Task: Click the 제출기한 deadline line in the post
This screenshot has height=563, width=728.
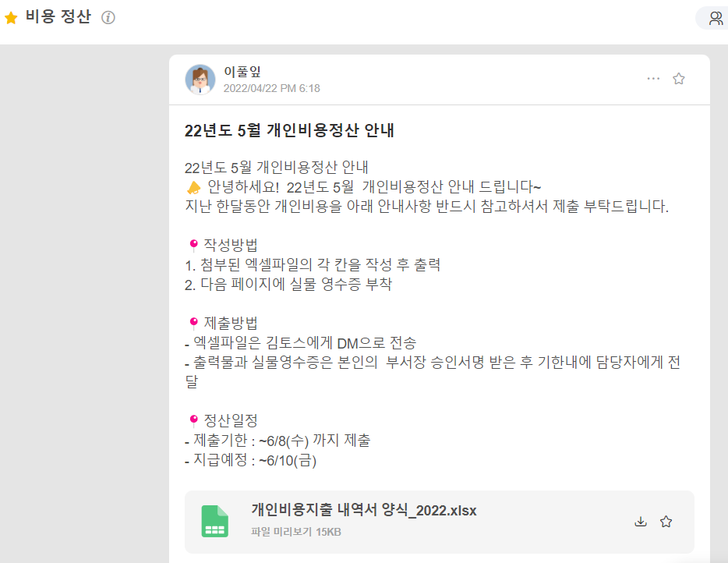Action: (277, 441)
